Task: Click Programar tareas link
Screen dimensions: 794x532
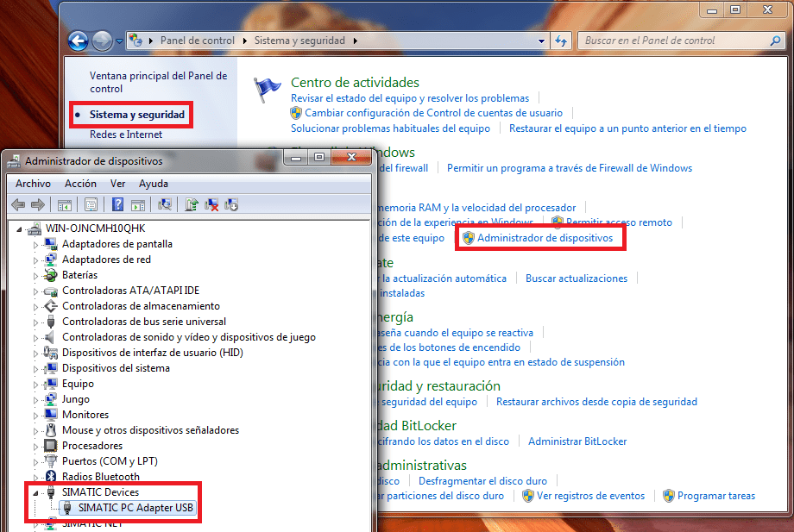Action: click(716, 496)
